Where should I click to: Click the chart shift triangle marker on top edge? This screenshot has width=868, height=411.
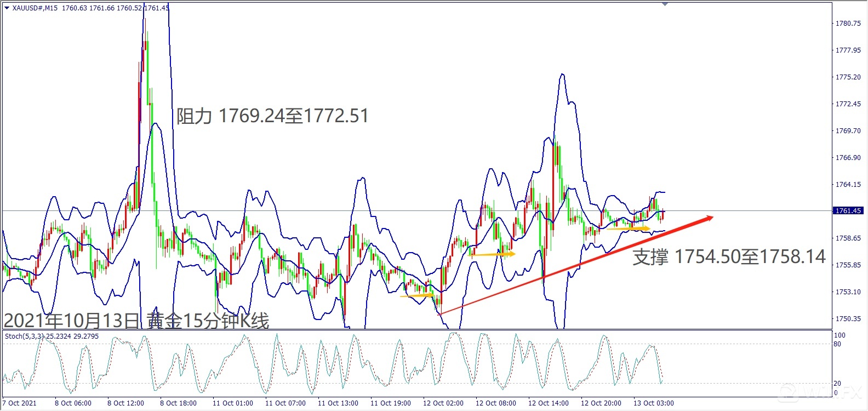[x=665, y=4]
